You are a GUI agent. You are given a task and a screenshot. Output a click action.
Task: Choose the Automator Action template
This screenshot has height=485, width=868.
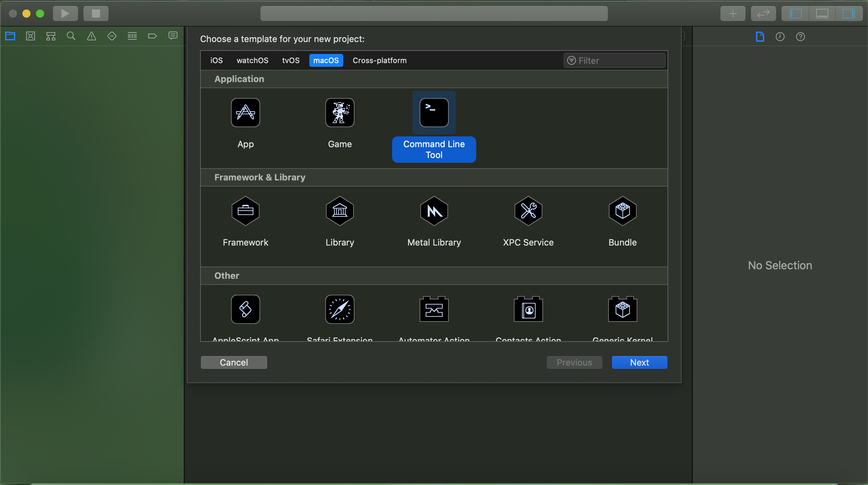click(434, 309)
